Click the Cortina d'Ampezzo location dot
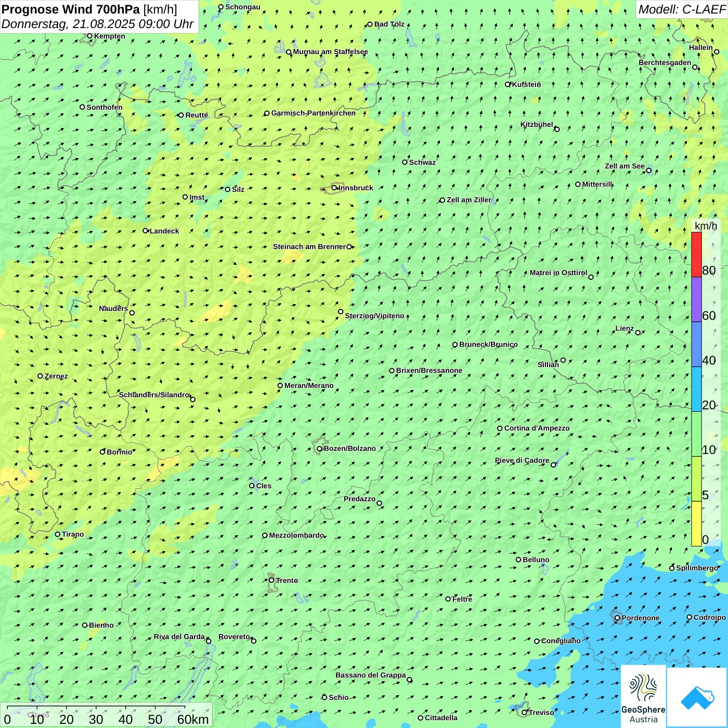728x728 pixels. point(500,428)
